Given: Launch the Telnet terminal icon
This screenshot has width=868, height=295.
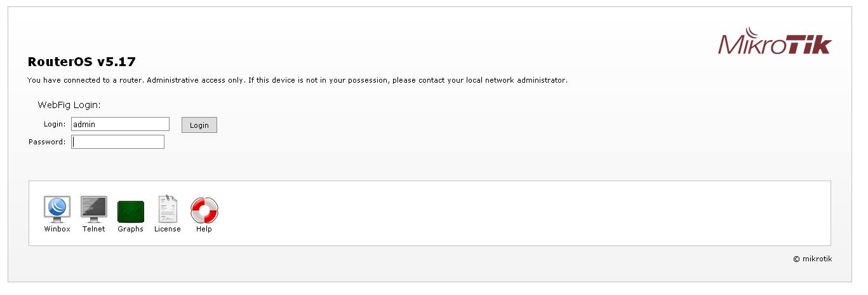Looking at the screenshot, I should [94, 209].
